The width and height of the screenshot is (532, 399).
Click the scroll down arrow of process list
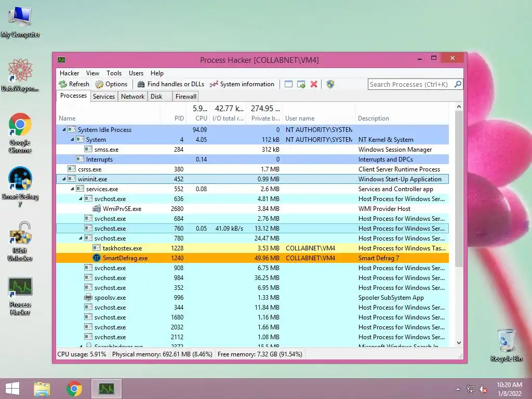pyautogui.click(x=459, y=343)
